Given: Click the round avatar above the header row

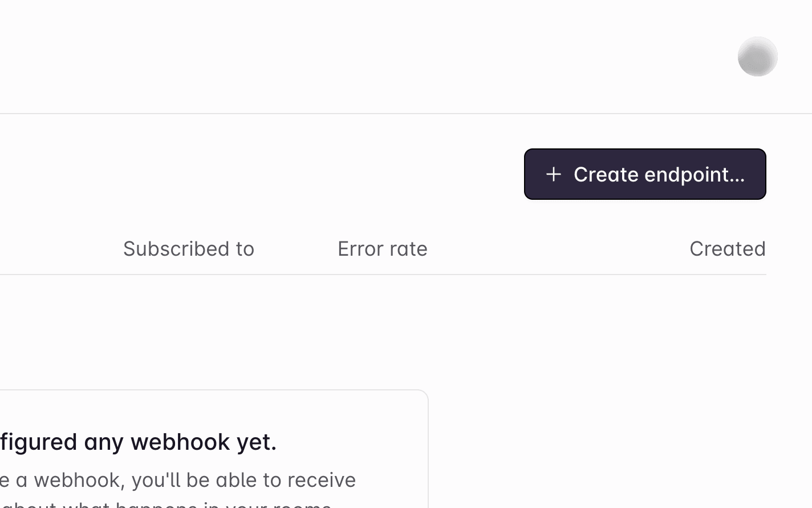Looking at the screenshot, I should coord(757,56).
